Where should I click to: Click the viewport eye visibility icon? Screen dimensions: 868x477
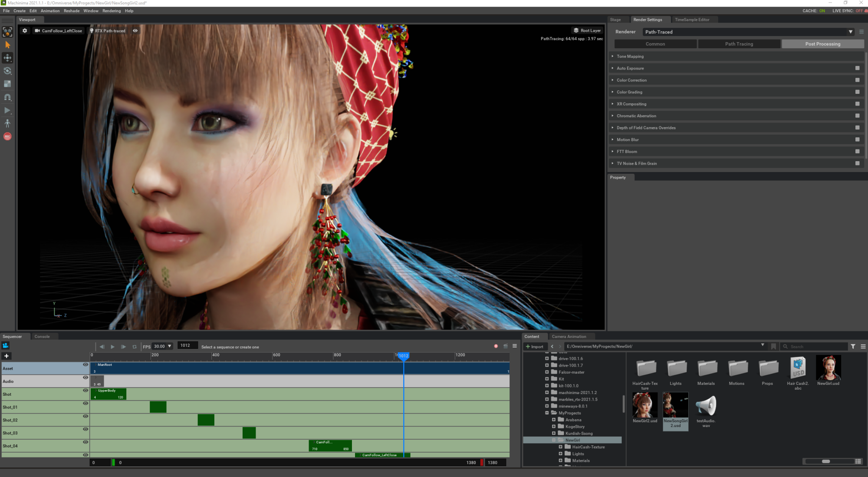(x=135, y=31)
